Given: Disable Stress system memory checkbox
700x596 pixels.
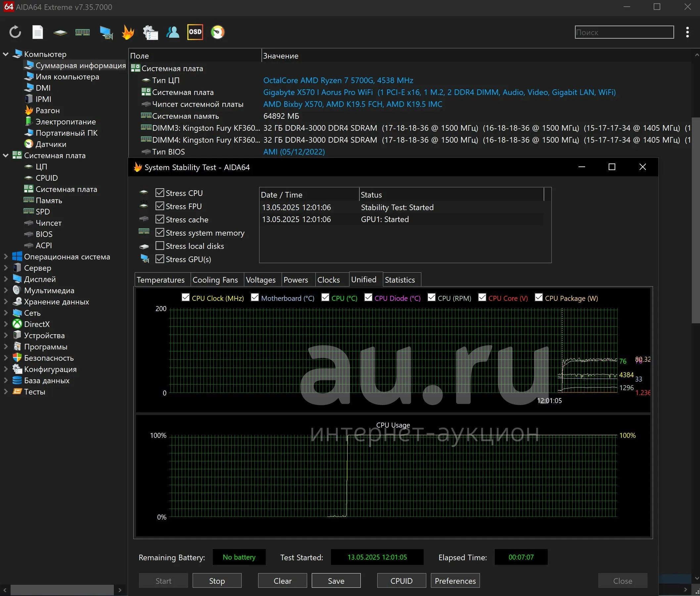Looking at the screenshot, I should tap(160, 232).
